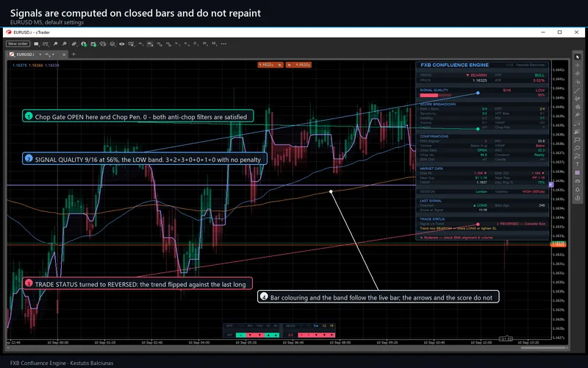This screenshot has width=588, height=368.
Task: Click the circular replay icon in sidebar
Action: click(578, 197)
